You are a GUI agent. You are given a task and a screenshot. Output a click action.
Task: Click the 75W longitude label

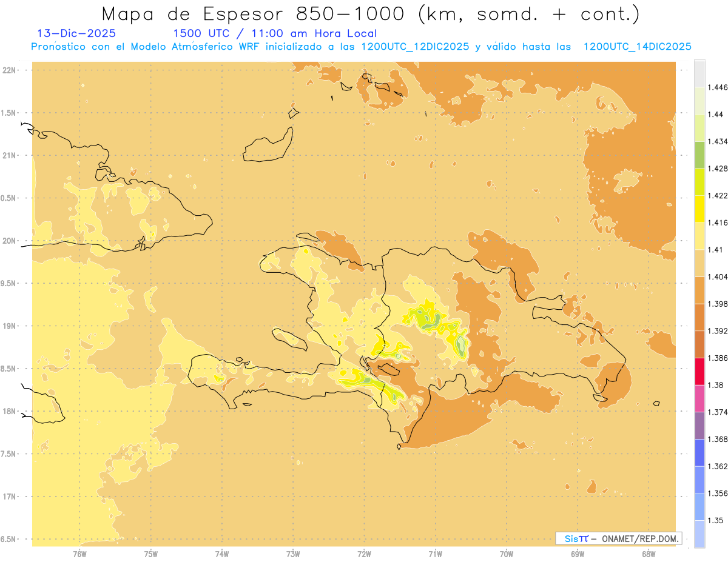pyautogui.click(x=151, y=553)
